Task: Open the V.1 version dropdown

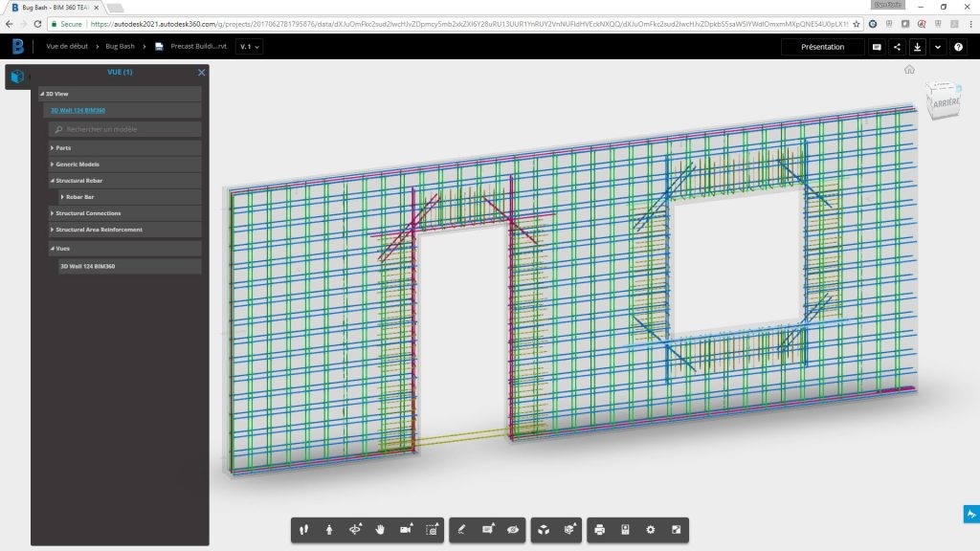Action: (x=250, y=46)
